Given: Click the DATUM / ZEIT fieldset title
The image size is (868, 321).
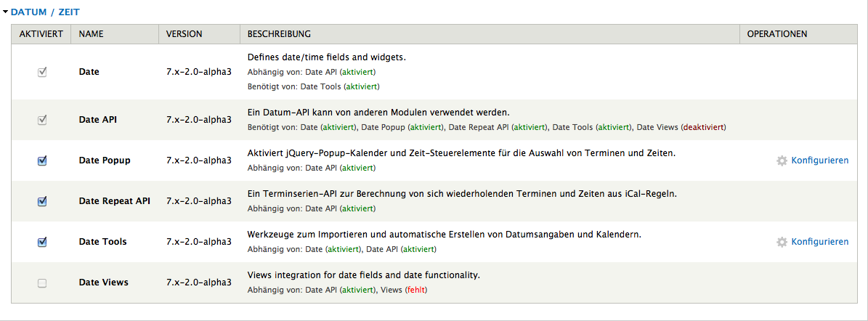Looking at the screenshot, I should [x=45, y=12].
